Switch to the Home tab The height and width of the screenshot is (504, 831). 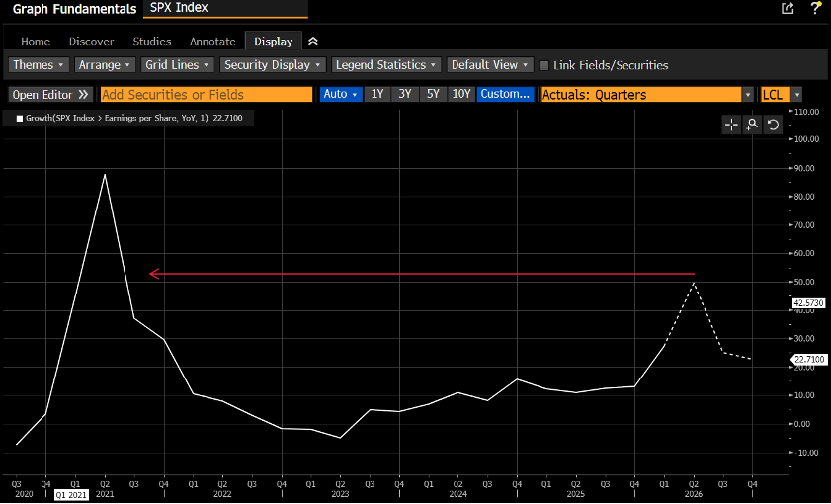[x=36, y=42]
